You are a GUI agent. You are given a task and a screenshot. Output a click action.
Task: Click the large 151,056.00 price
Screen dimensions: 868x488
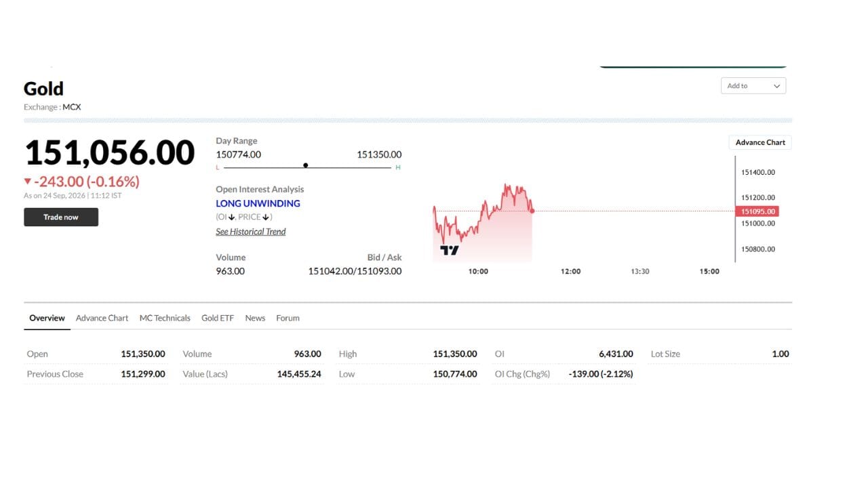pos(110,152)
